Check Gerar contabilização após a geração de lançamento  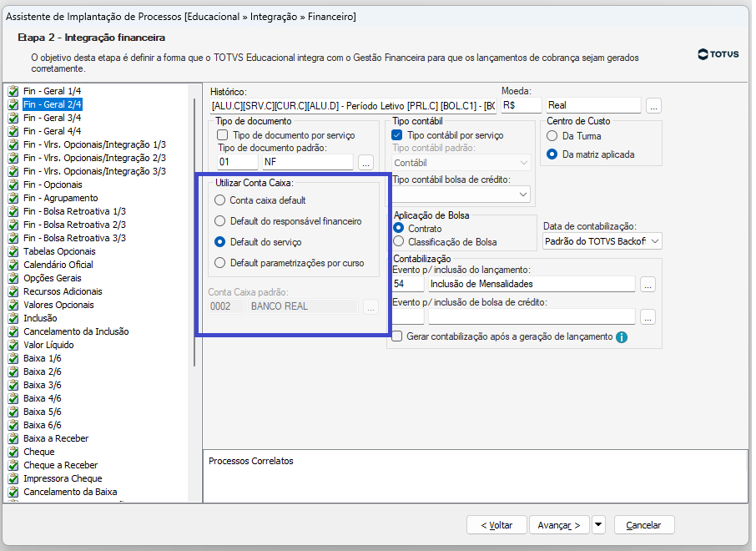397,336
